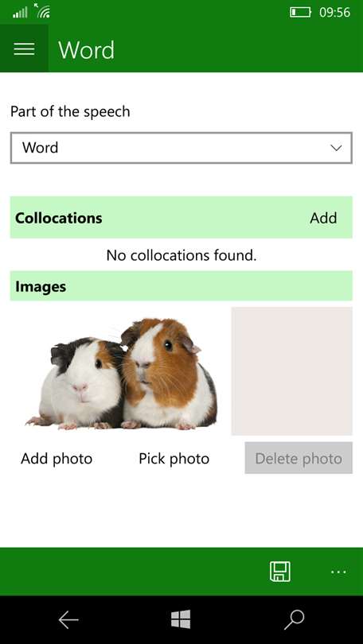The width and height of the screenshot is (363, 644).
Task: Add a new collocation
Action: point(323,218)
